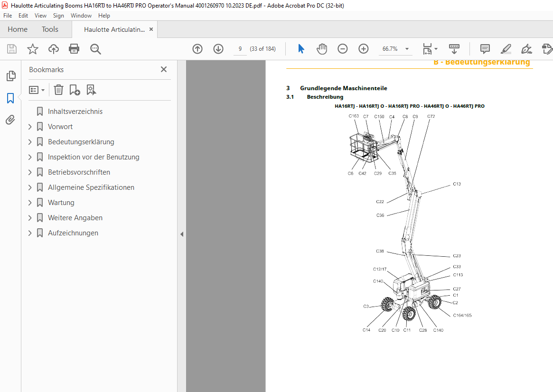Viewport: 553px width, 392px height.
Task: Jump to Betriebsvorschriften bookmark
Action: point(79,172)
